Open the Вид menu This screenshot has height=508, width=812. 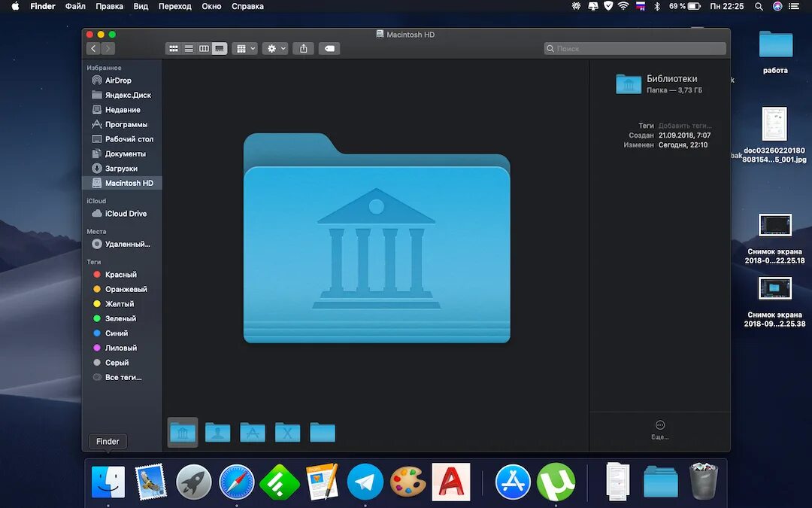141,6
